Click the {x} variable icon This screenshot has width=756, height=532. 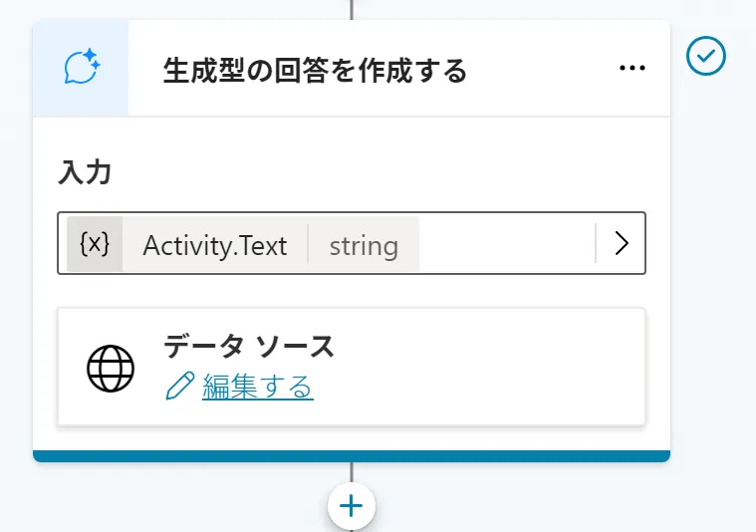tap(95, 244)
